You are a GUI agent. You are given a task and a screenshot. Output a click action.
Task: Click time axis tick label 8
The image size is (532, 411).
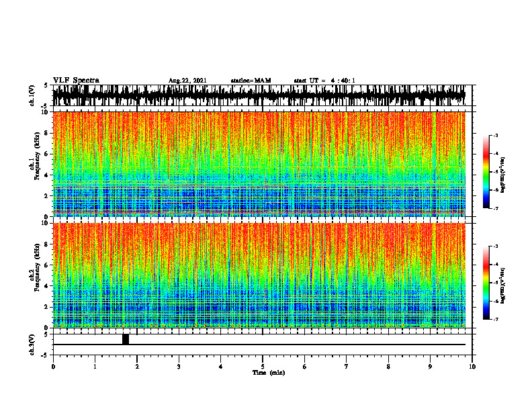388,367
